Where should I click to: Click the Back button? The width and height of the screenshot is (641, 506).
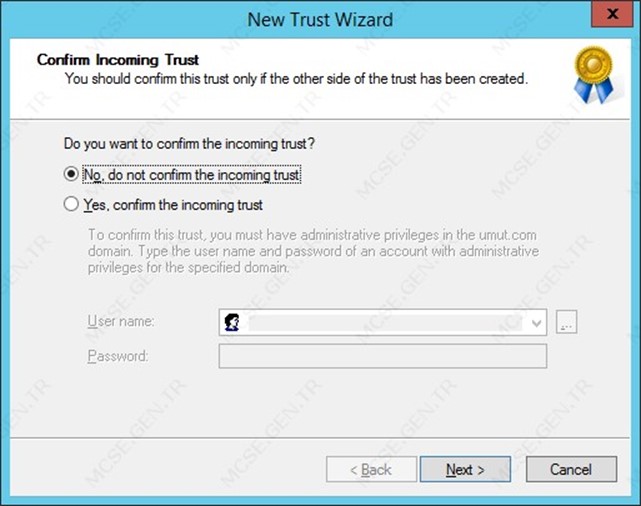point(371,469)
